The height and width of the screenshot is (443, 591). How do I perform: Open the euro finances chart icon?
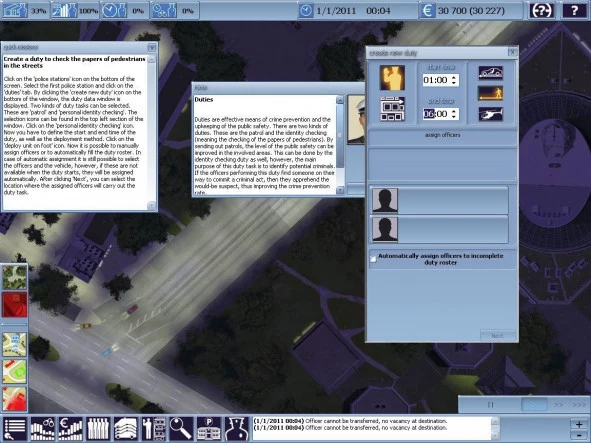click(x=70, y=429)
